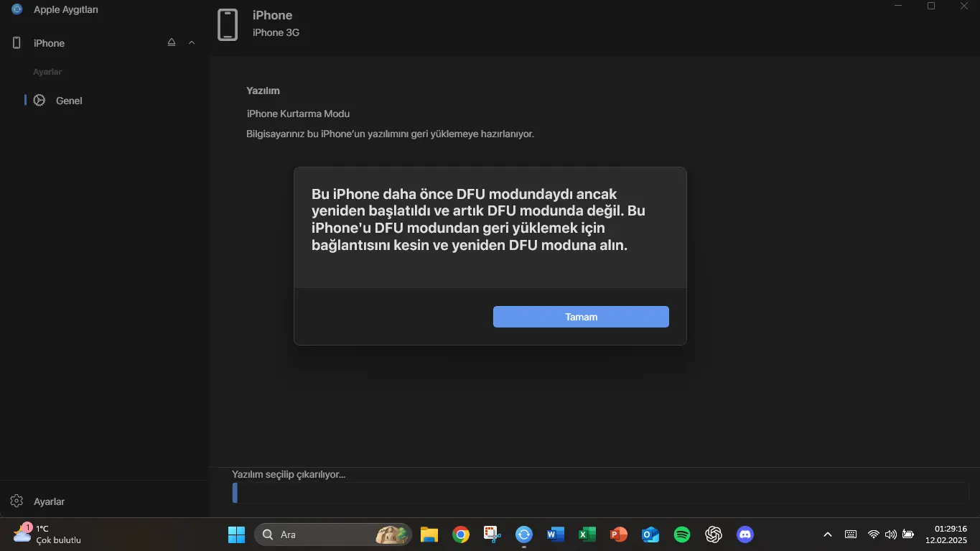Click the taskbar search box Ara
Screen dimensions: 980x551
point(333,534)
